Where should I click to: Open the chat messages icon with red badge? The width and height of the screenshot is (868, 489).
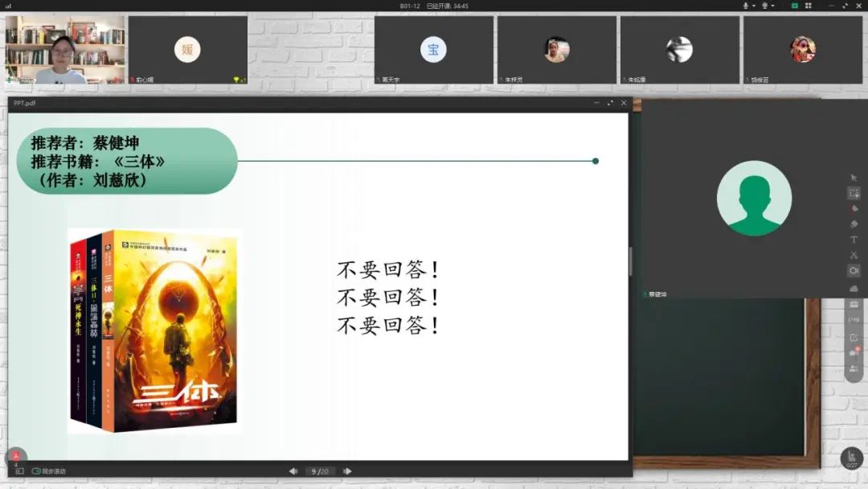tap(854, 352)
